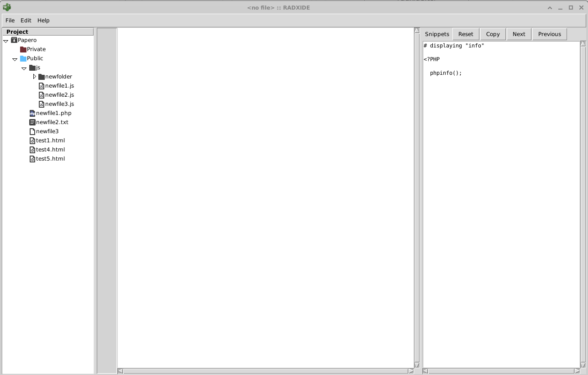This screenshot has height=375, width=588.
Task: Select the newfile1.js script file icon
Action: [41, 86]
